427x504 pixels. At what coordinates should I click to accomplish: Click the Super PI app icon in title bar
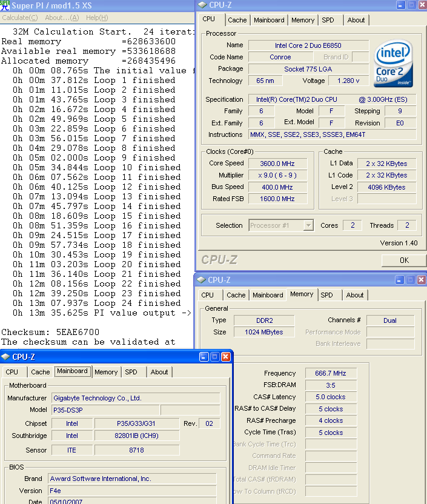tap(4, 5)
